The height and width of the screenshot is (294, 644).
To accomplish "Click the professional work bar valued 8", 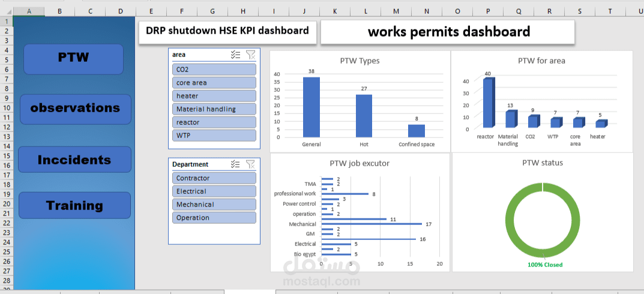I will pyautogui.click(x=345, y=194).
